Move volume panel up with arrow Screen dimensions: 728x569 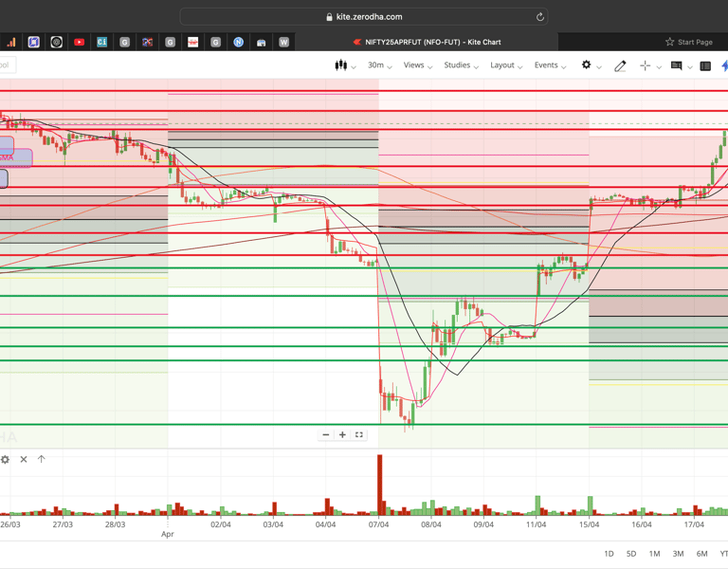pyautogui.click(x=42, y=459)
